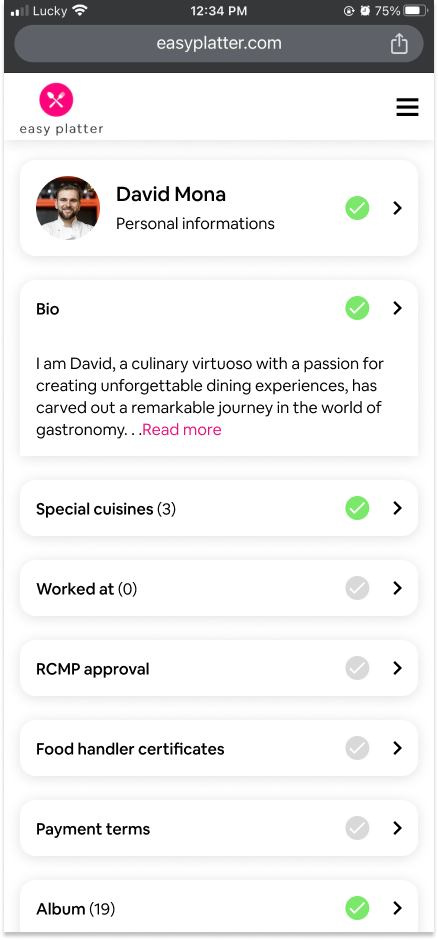
Task: Expand the Bio section chevron
Action: [397, 308]
